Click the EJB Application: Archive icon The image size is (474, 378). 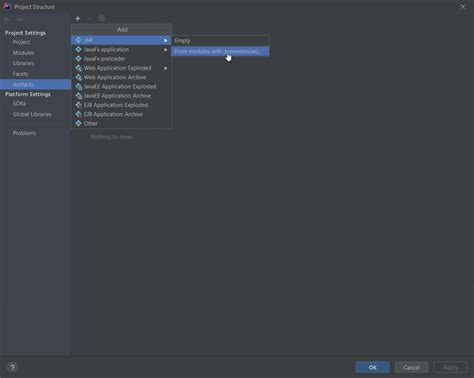click(x=78, y=114)
